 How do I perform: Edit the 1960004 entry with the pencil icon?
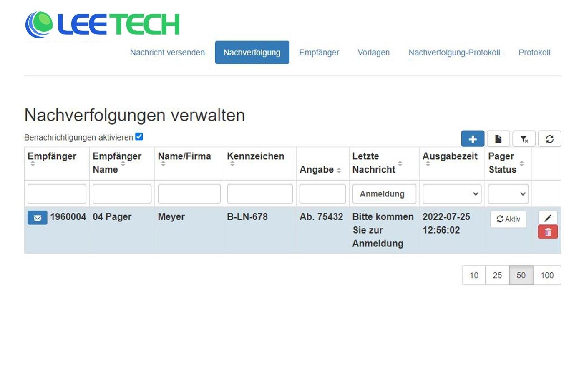click(x=548, y=217)
